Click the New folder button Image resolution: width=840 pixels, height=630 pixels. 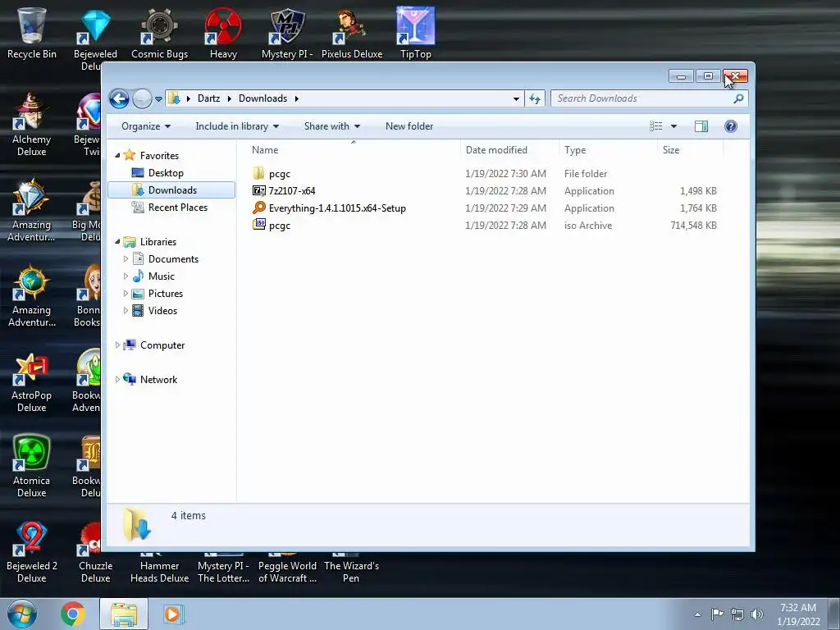[409, 126]
